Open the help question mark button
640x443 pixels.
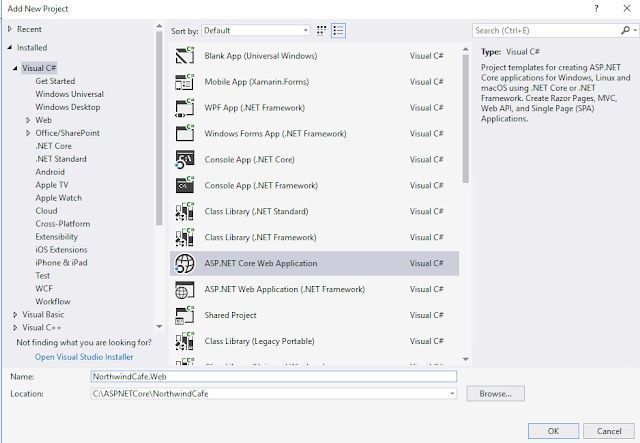click(596, 9)
